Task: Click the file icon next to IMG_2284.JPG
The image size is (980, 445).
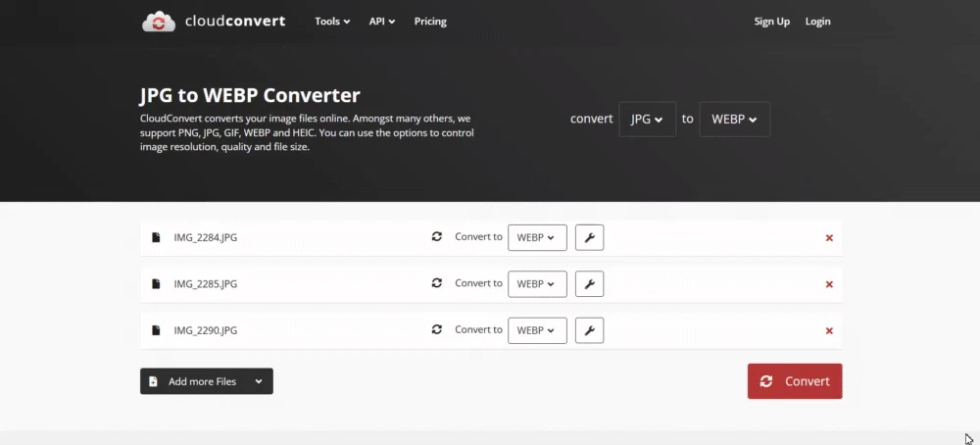Action: (156, 237)
